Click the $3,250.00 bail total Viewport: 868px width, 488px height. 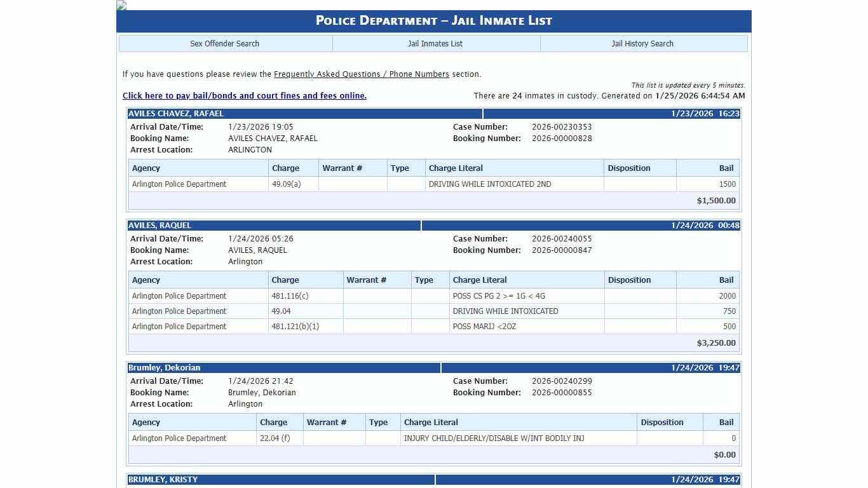pos(715,343)
